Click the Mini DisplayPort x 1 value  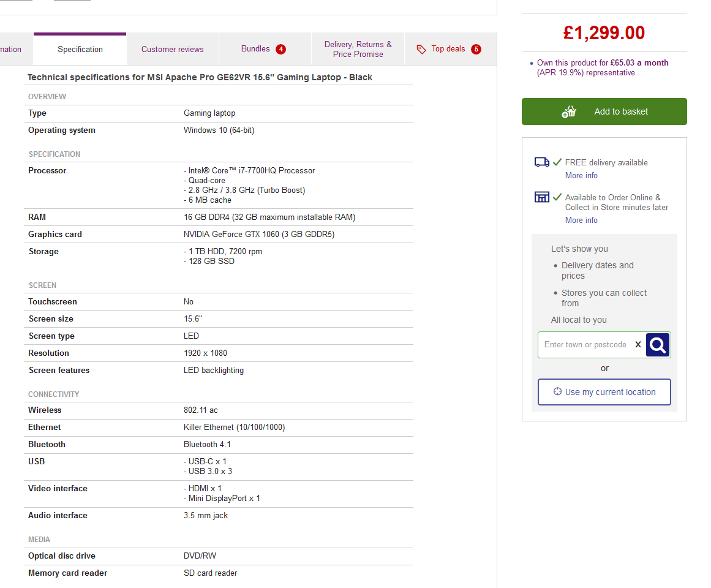click(222, 498)
